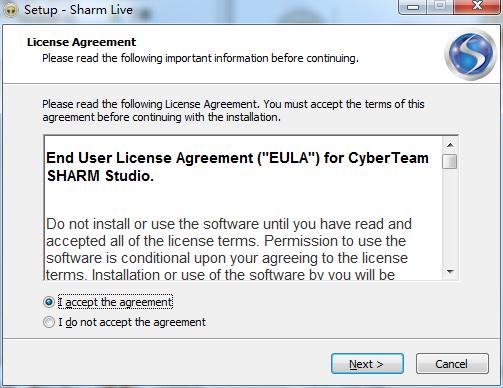Click the greyed-out maximize button
Viewport: 503px width, 388px height.
(x=440, y=7)
